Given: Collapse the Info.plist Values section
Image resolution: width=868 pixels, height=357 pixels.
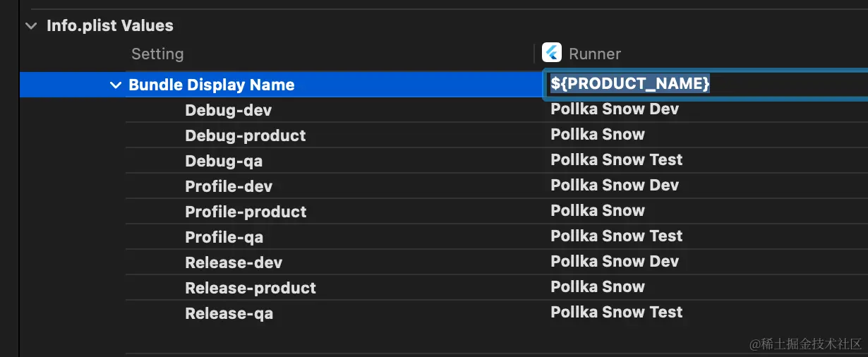Looking at the screenshot, I should point(31,26).
